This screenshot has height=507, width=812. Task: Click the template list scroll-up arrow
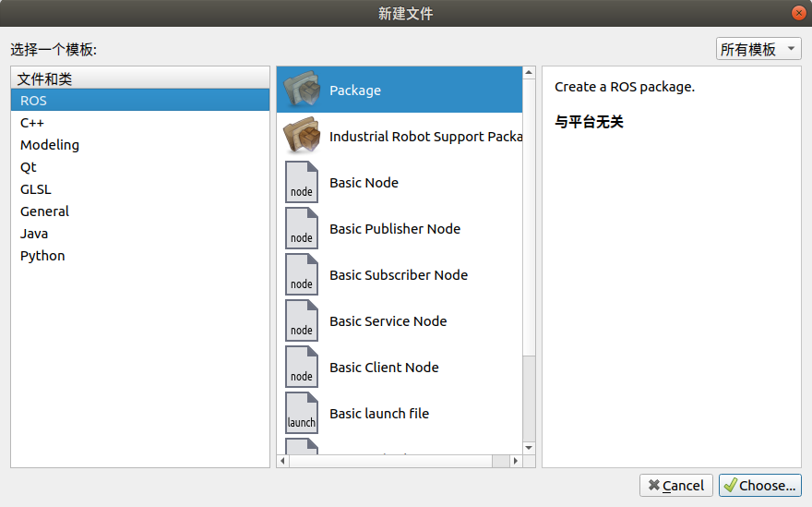pyautogui.click(x=529, y=73)
